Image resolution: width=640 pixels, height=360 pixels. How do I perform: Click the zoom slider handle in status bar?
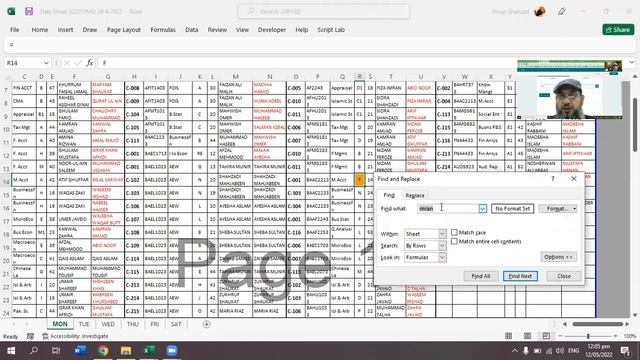[588, 336]
